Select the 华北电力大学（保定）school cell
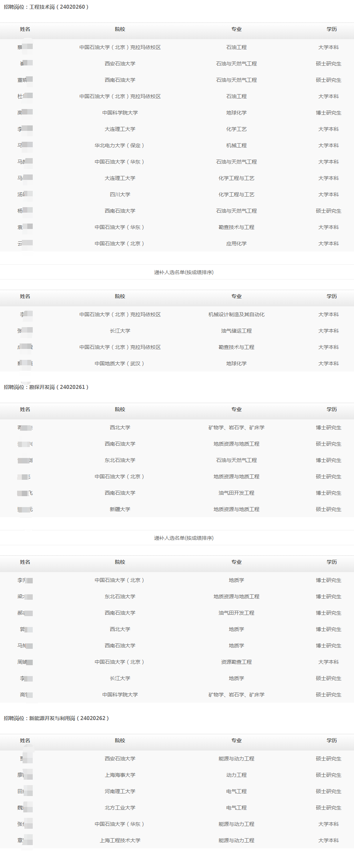The height and width of the screenshot is (868, 354). click(120, 145)
